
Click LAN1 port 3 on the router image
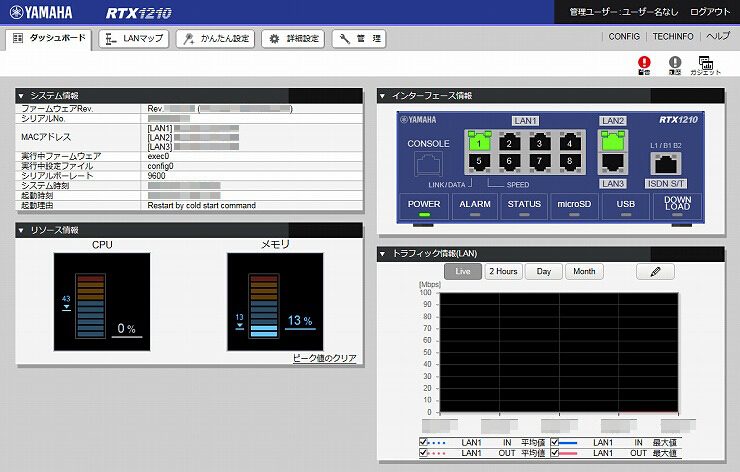[x=539, y=142]
